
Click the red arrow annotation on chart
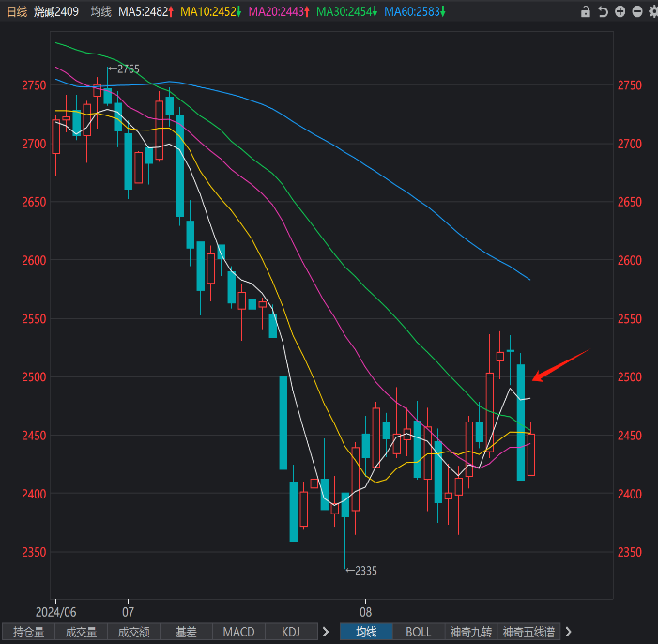click(x=559, y=365)
